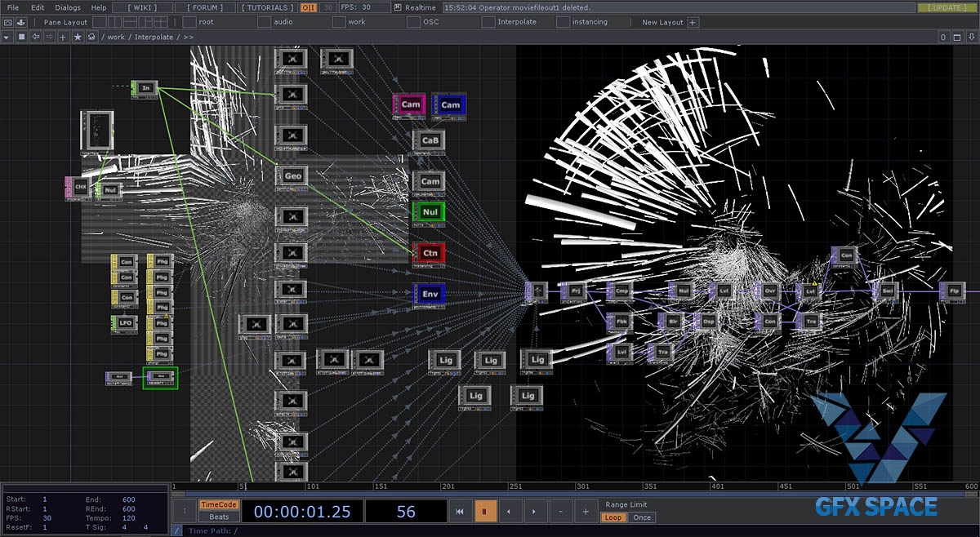Select the CaB node
The image size is (980, 537).
429,141
